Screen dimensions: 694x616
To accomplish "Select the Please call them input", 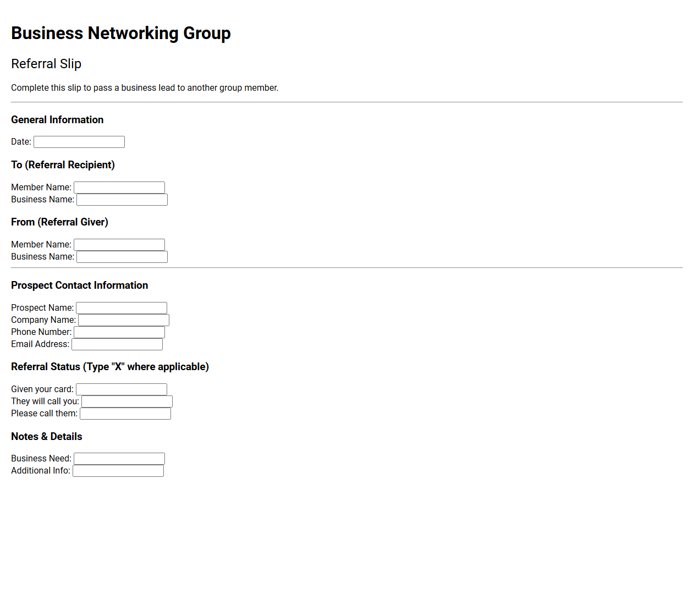I will [125, 414].
